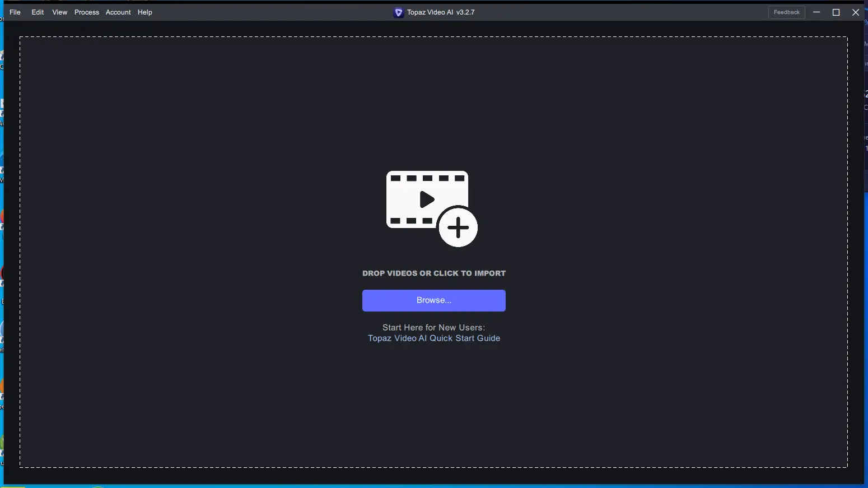This screenshot has height=488, width=868.
Task: Open the File menu
Action: tap(15, 12)
